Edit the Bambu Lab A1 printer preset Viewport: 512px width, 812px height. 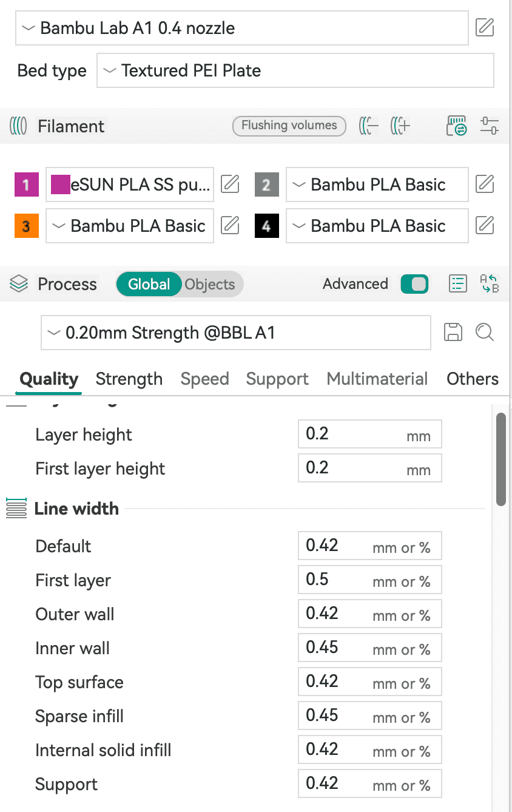point(485,27)
